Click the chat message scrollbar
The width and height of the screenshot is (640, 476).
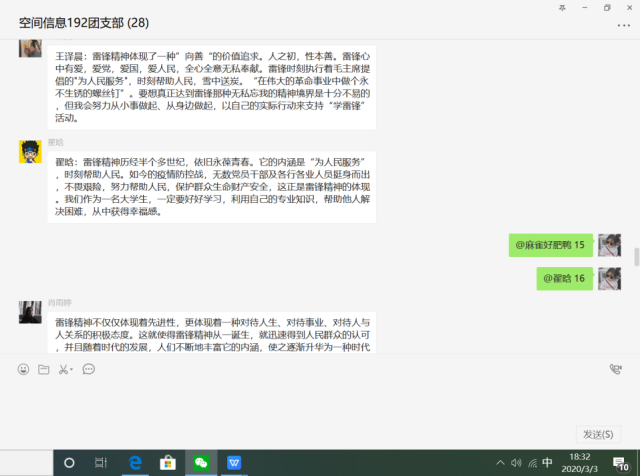tap(635, 255)
